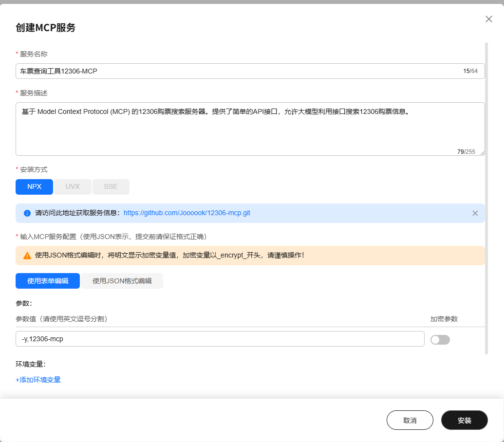Dismiss the blue service info banner
504x442 pixels.
pyautogui.click(x=475, y=213)
